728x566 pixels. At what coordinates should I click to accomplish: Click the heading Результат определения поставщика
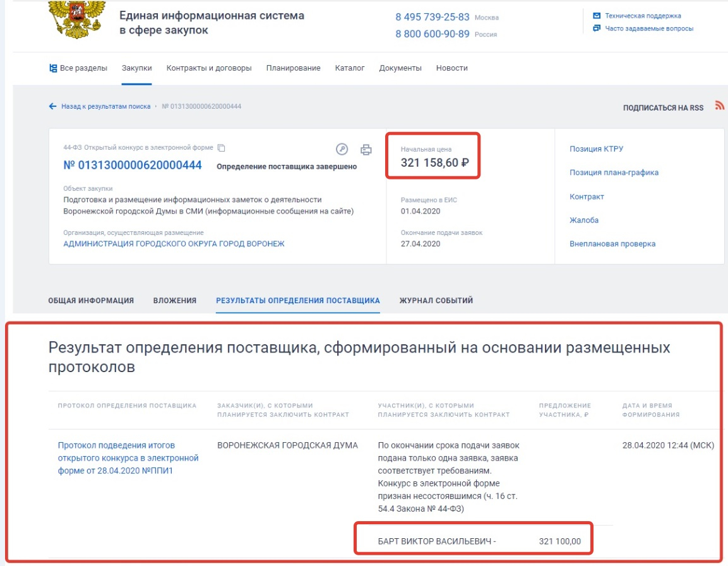(x=359, y=357)
